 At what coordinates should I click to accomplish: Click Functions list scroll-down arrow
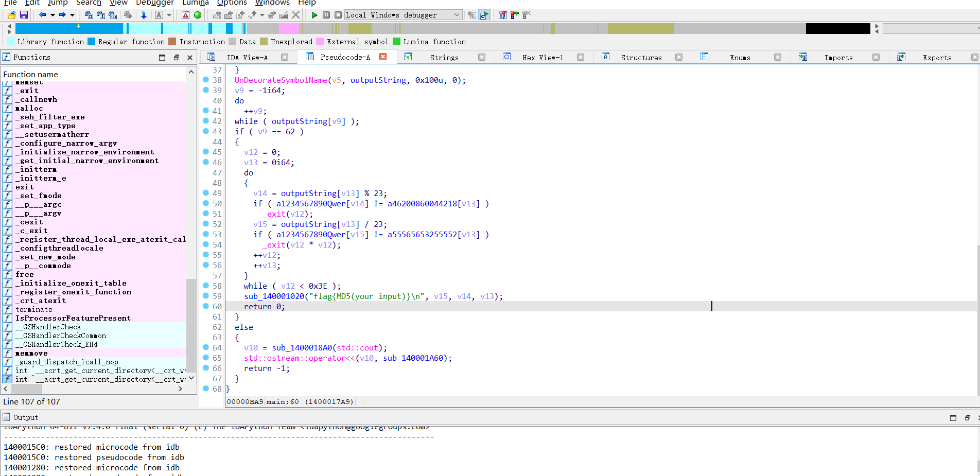(x=191, y=378)
